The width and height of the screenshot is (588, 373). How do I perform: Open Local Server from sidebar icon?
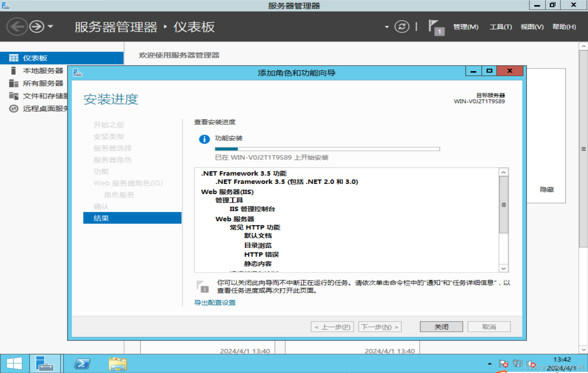tap(13, 71)
